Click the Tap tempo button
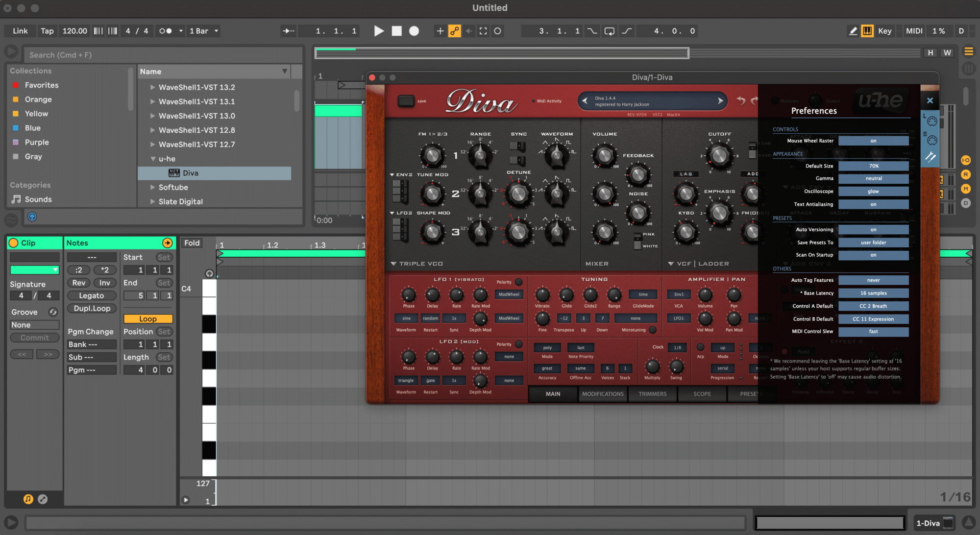This screenshot has width=980, height=535. point(47,31)
